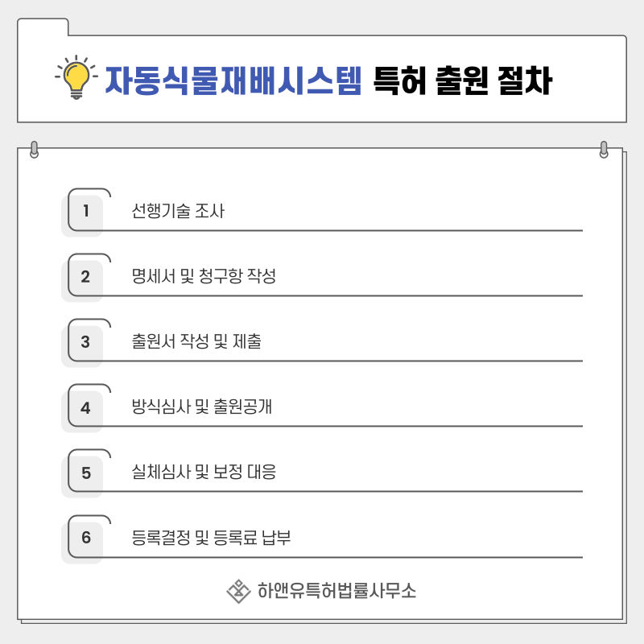Viewport: 644px width, 644px height.
Task: Open the 실체심사 및 보정 대응 step
Action: (x=204, y=472)
